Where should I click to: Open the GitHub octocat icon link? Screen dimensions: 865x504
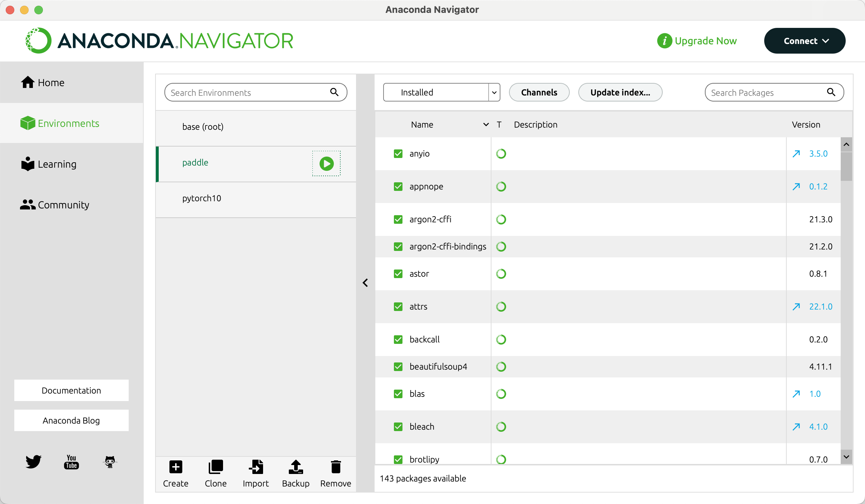click(x=110, y=461)
